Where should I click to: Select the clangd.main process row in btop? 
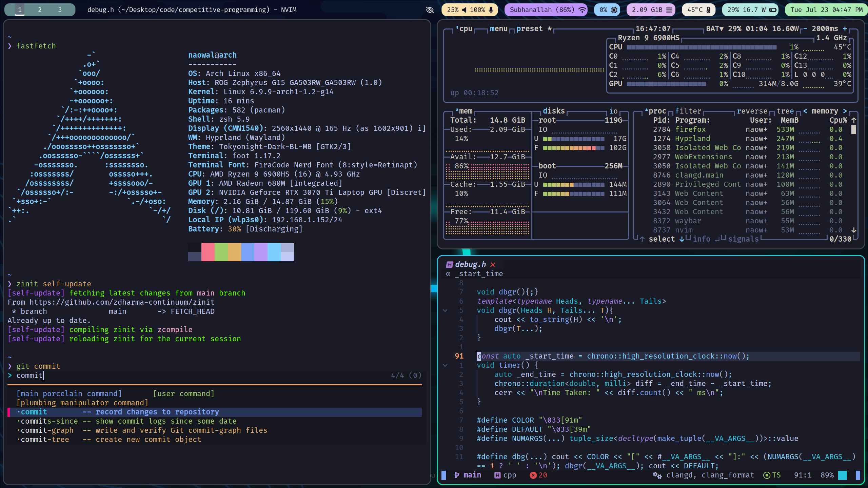point(748,175)
